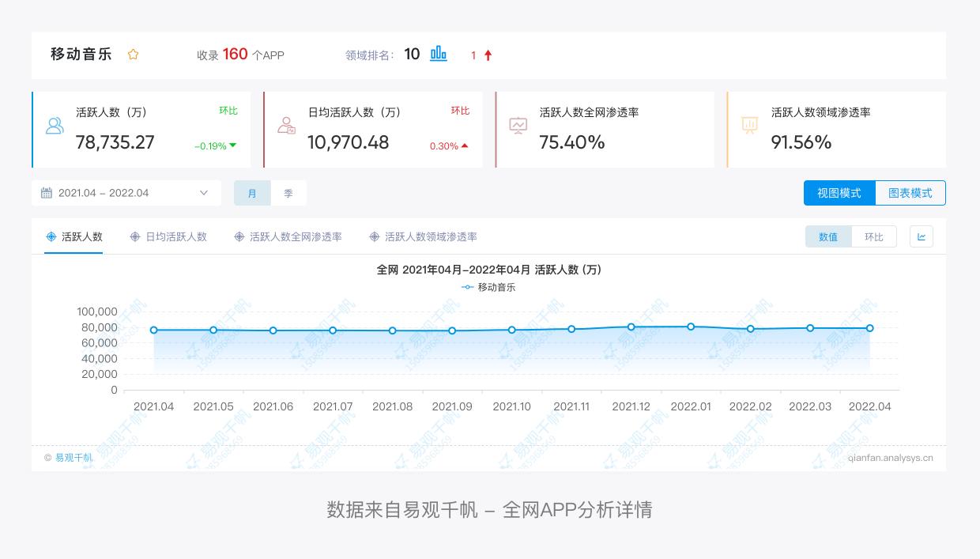Select the 活跃人数全网渗透率 tab
Image resolution: width=980 pixels, height=559 pixels.
(x=288, y=236)
